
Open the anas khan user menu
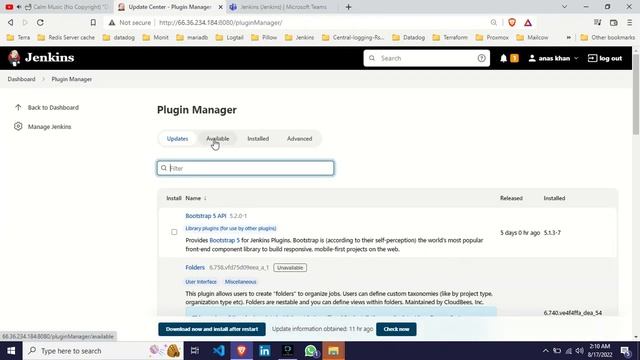[553, 58]
